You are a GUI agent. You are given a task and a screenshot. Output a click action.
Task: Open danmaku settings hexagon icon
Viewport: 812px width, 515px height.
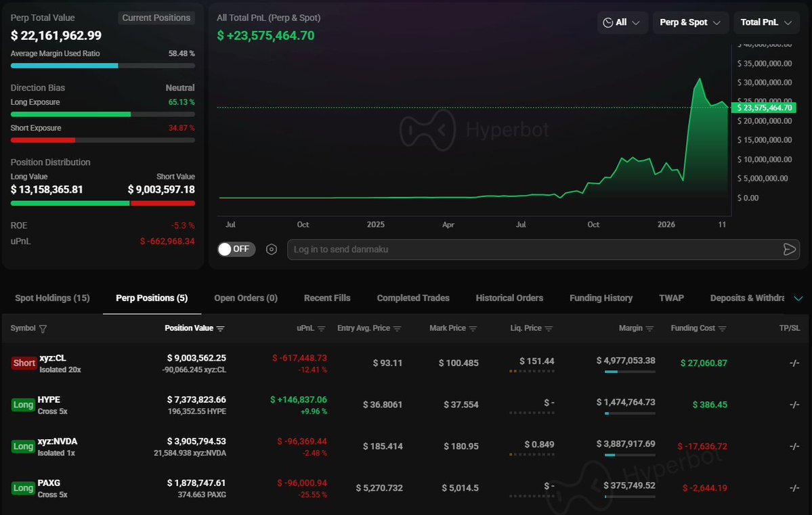pyautogui.click(x=272, y=250)
